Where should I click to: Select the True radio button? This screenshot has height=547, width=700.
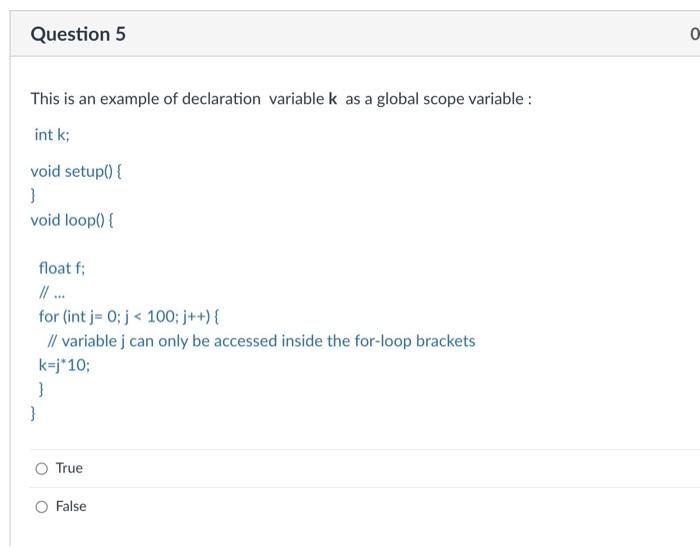click(x=42, y=468)
